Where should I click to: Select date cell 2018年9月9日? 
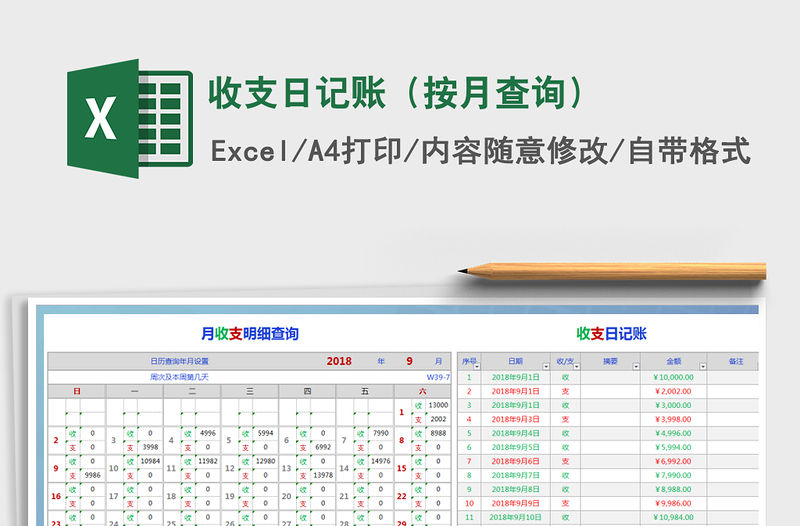click(x=515, y=504)
